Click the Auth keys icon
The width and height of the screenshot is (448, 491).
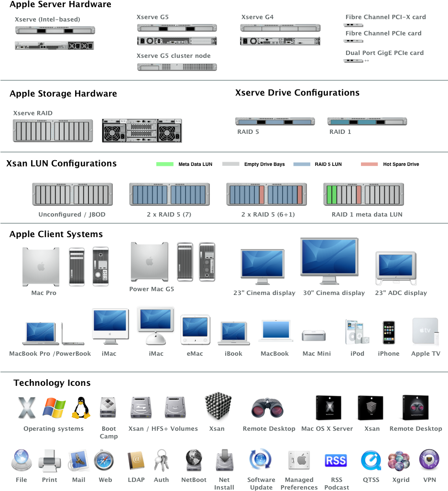click(161, 460)
